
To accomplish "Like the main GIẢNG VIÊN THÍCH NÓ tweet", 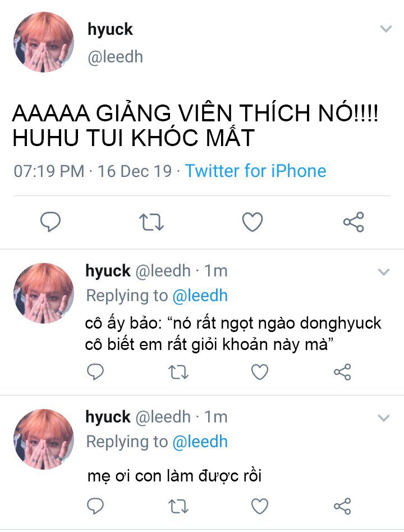I will click(252, 222).
